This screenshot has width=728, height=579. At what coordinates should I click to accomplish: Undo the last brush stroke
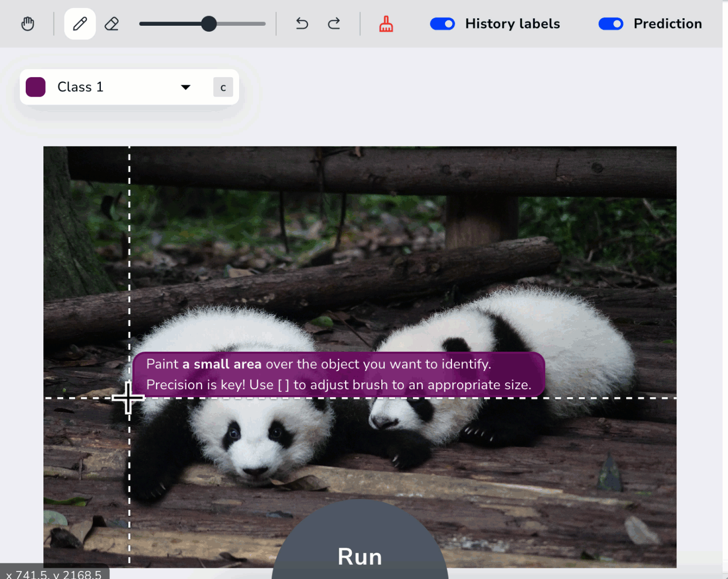click(x=301, y=24)
